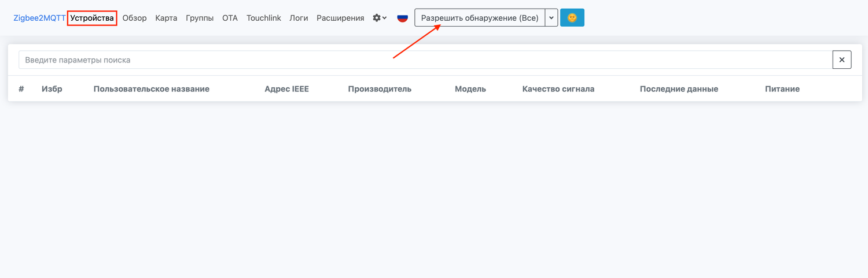This screenshot has height=278, width=868.
Task: Open the Обзор tab
Action: pyautogui.click(x=134, y=18)
